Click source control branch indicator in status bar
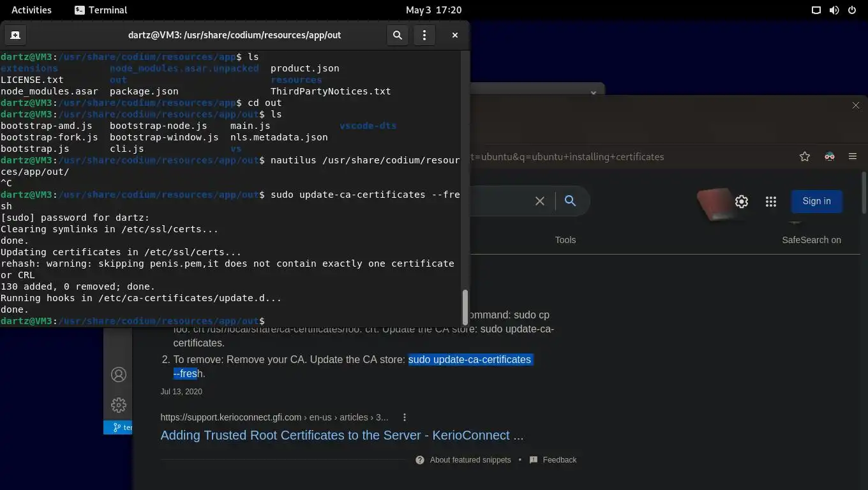Screen dimensions: 868x490 [x=122, y=427]
